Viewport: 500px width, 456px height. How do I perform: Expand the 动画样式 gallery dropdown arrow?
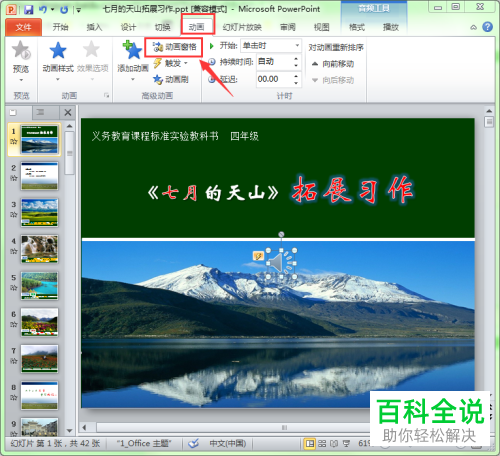(x=58, y=79)
